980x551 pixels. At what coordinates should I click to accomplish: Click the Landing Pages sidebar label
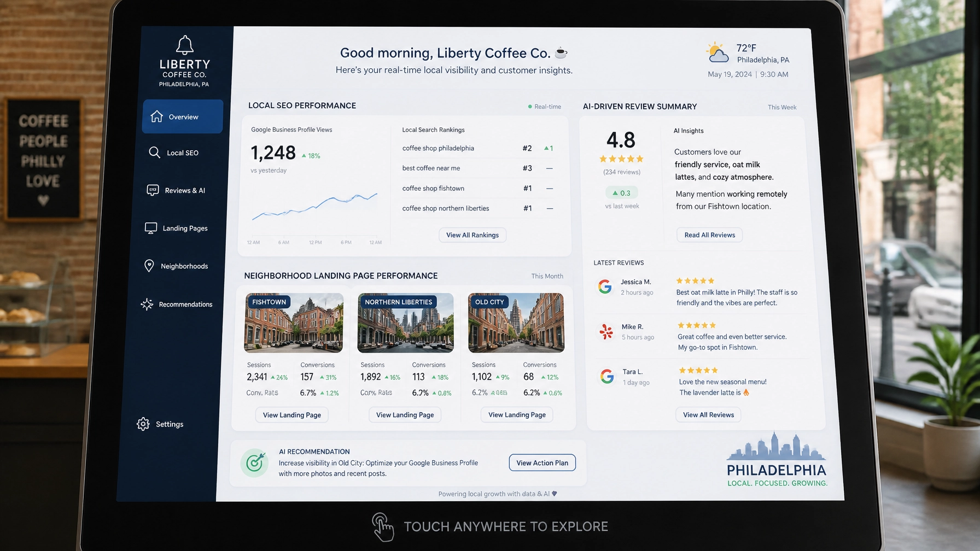tap(185, 228)
